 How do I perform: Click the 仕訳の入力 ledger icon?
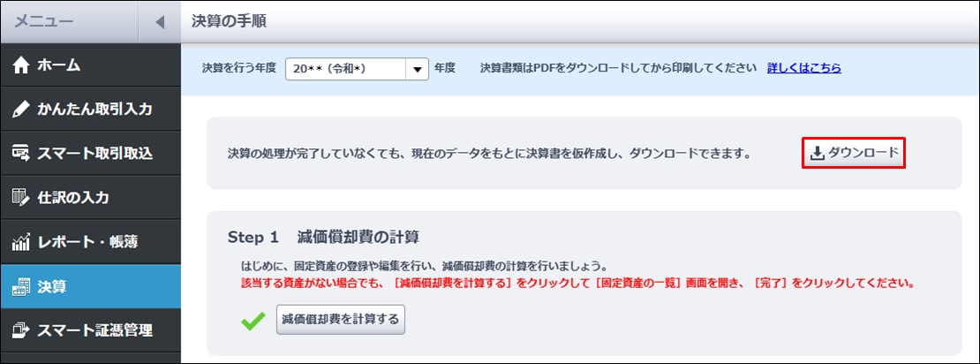coord(21,197)
